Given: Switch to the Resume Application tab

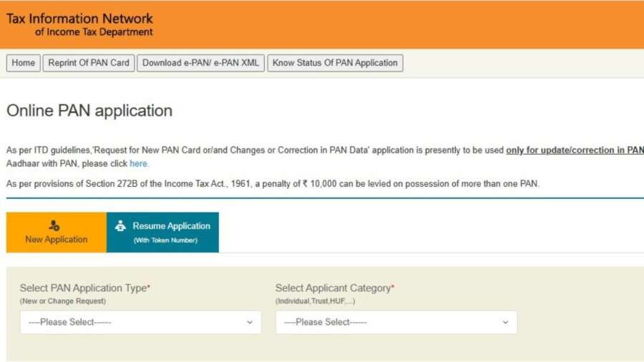Looking at the screenshot, I should pos(162,233).
